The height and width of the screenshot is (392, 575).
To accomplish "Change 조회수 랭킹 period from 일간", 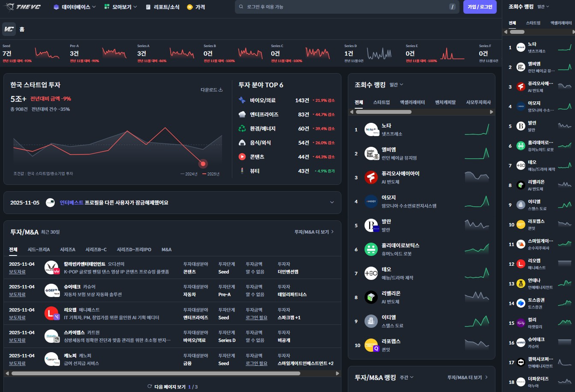I will 396,85.
